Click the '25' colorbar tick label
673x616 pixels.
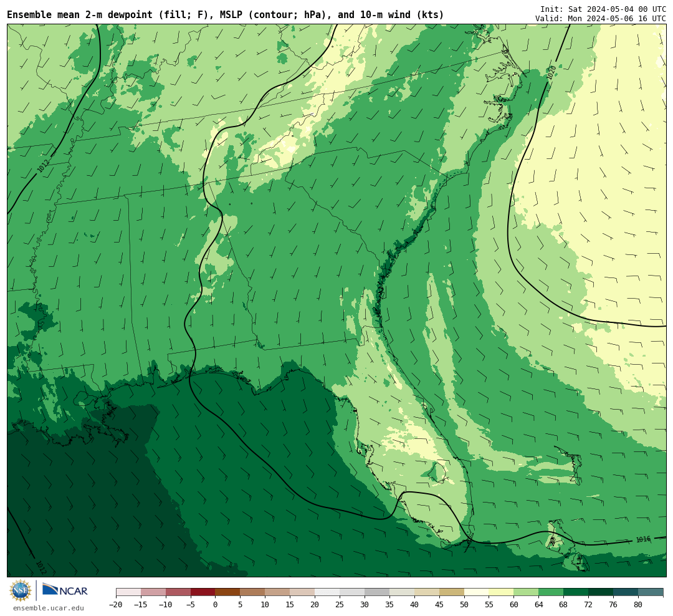point(340,605)
